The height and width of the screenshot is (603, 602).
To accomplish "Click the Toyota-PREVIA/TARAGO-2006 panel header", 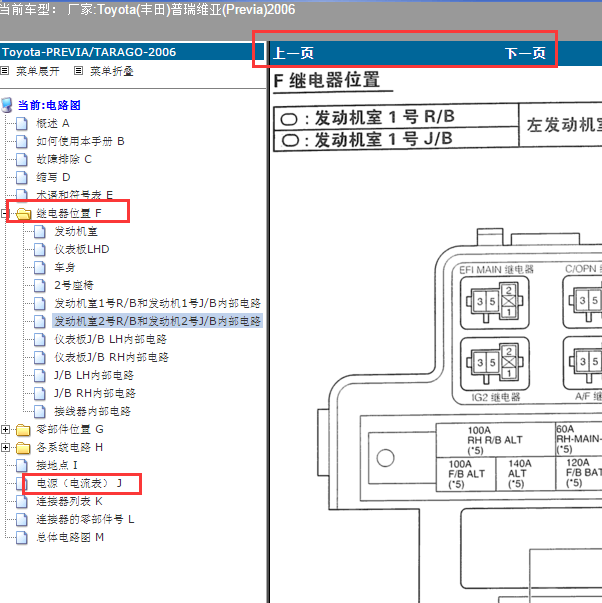I will tap(132, 52).
